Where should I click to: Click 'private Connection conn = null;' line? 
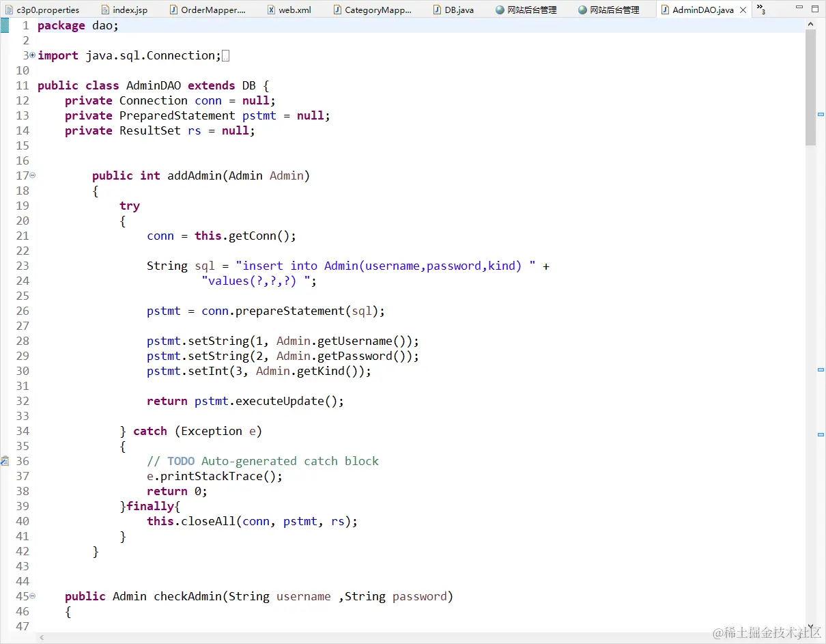click(x=170, y=101)
